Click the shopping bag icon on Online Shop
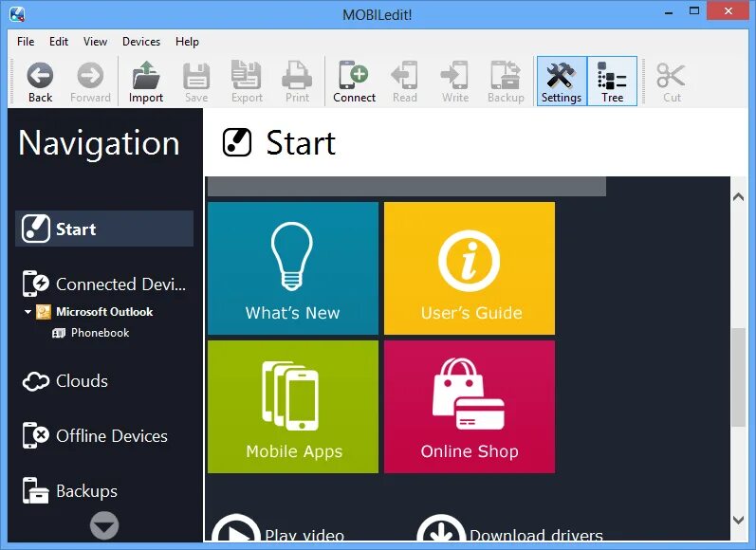 (x=469, y=394)
